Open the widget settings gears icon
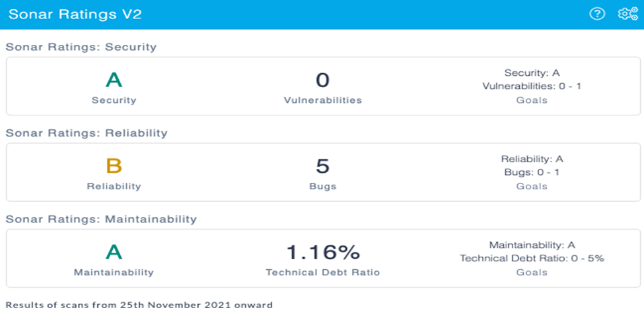 tap(627, 14)
